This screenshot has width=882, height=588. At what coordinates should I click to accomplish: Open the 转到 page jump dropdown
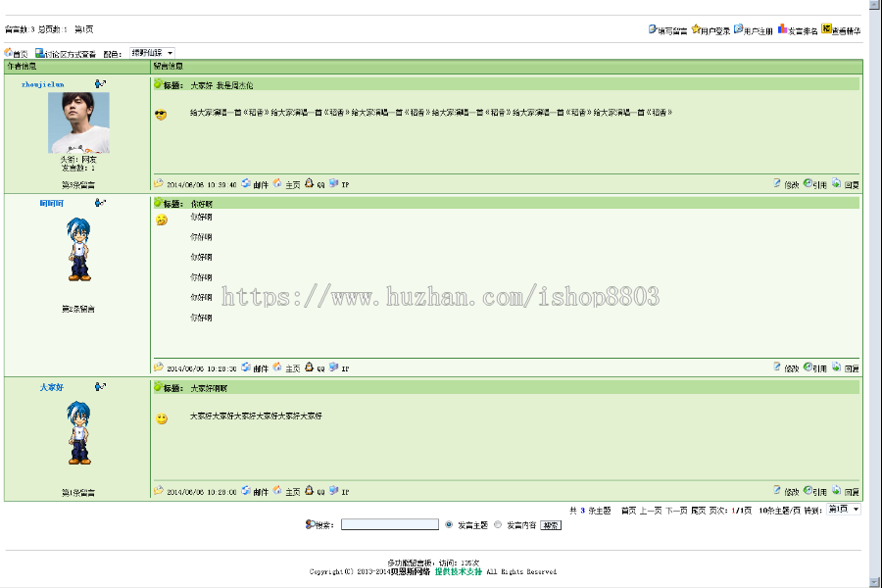[844, 510]
